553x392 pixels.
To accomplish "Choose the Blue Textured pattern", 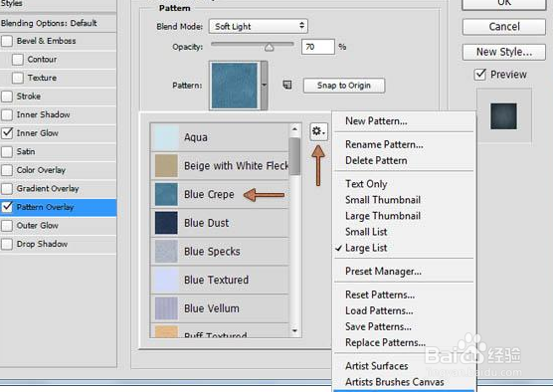I will pyautogui.click(x=221, y=280).
